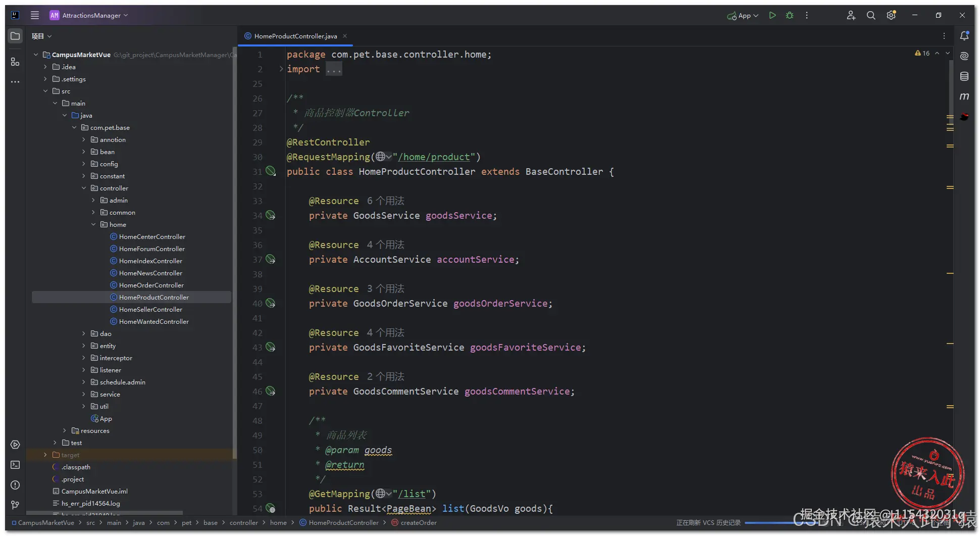This screenshot has width=980, height=536.
Task: Open the Maven tool window
Action: pyautogui.click(x=964, y=96)
